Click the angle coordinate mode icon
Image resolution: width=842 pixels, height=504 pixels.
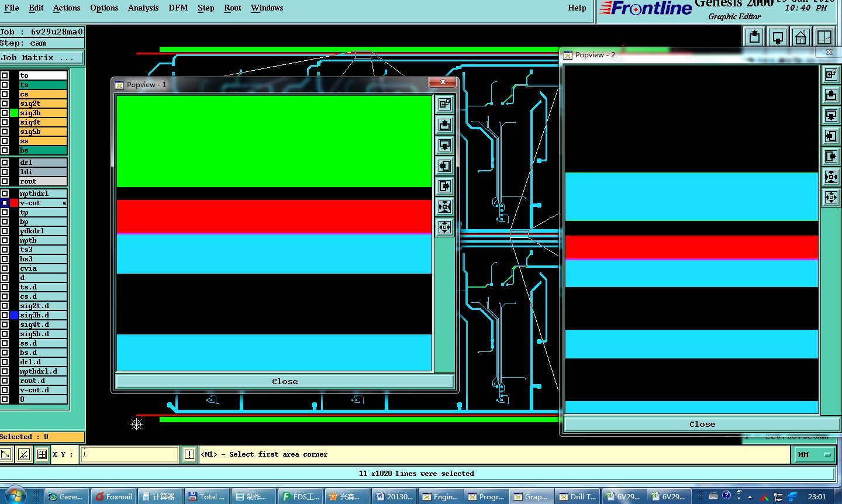(x=24, y=454)
